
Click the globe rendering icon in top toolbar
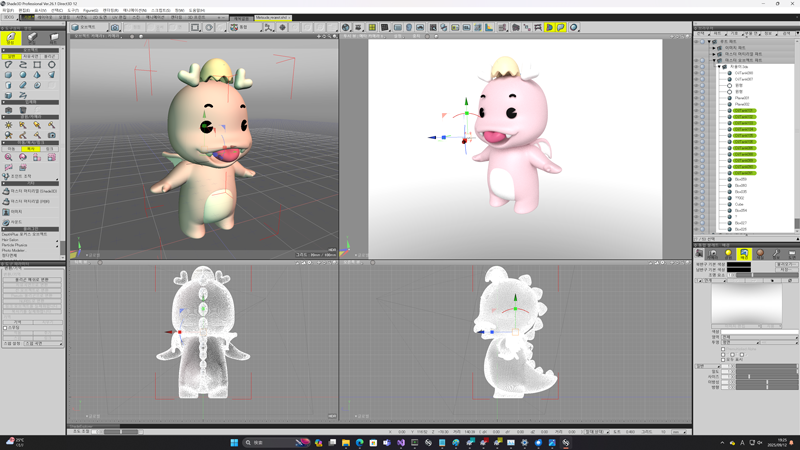(x=346, y=27)
